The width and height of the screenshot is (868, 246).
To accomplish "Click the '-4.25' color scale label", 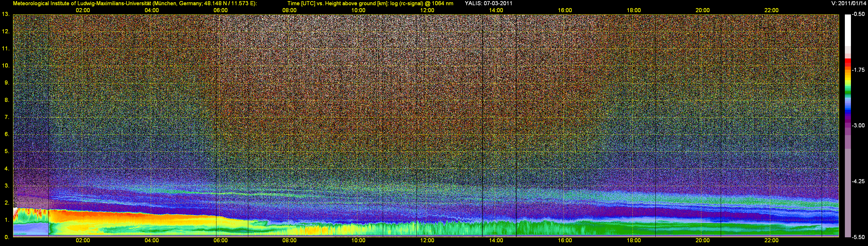I will coord(858,181).
